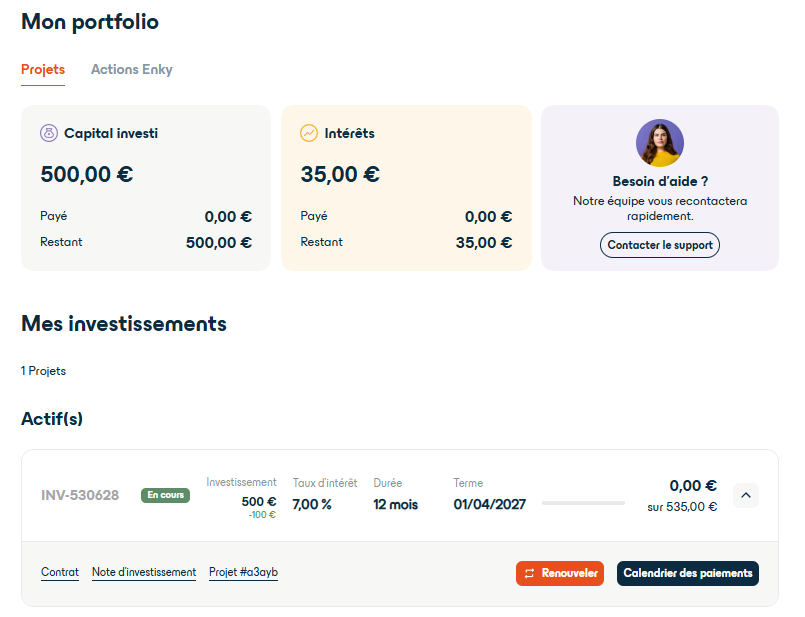Click the Contacter le support button
Screen dimensions: 805x617
(659, 244)
